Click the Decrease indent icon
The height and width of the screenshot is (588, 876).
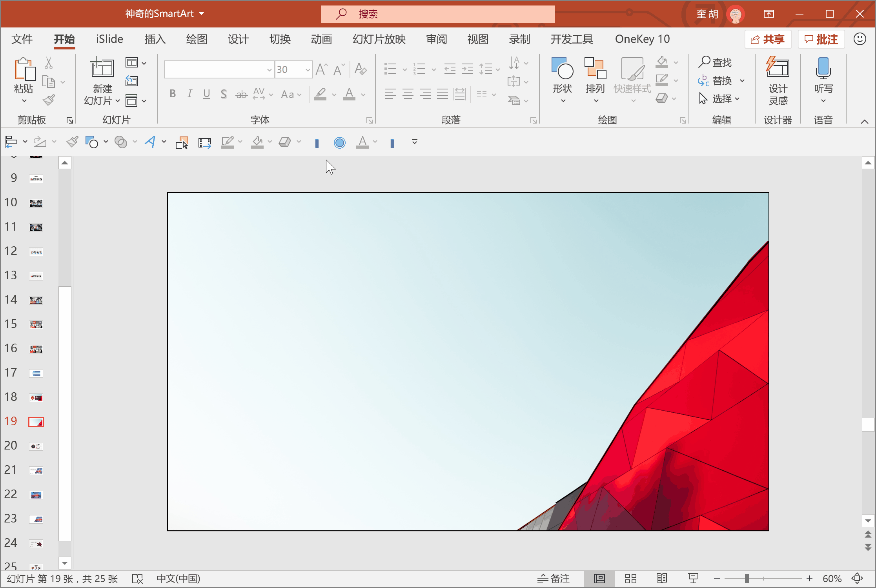(x=450, y=69)
